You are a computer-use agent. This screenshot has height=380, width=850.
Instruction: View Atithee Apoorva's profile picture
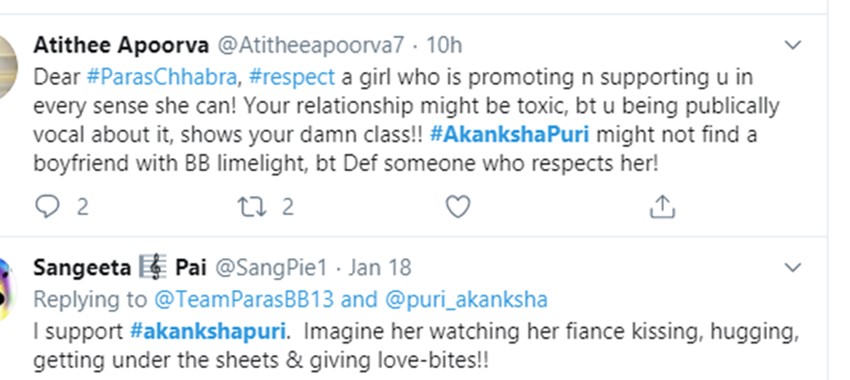tap(7, 68)
